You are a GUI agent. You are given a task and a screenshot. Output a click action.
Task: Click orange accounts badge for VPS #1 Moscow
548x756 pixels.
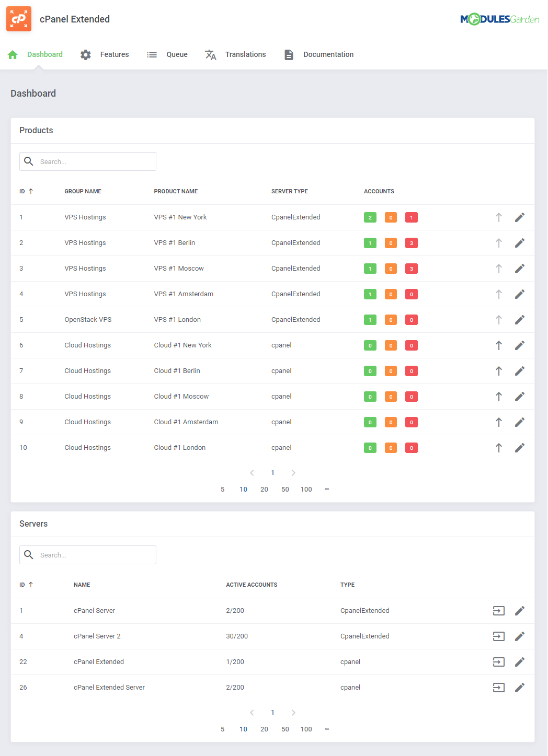point(391,269)
